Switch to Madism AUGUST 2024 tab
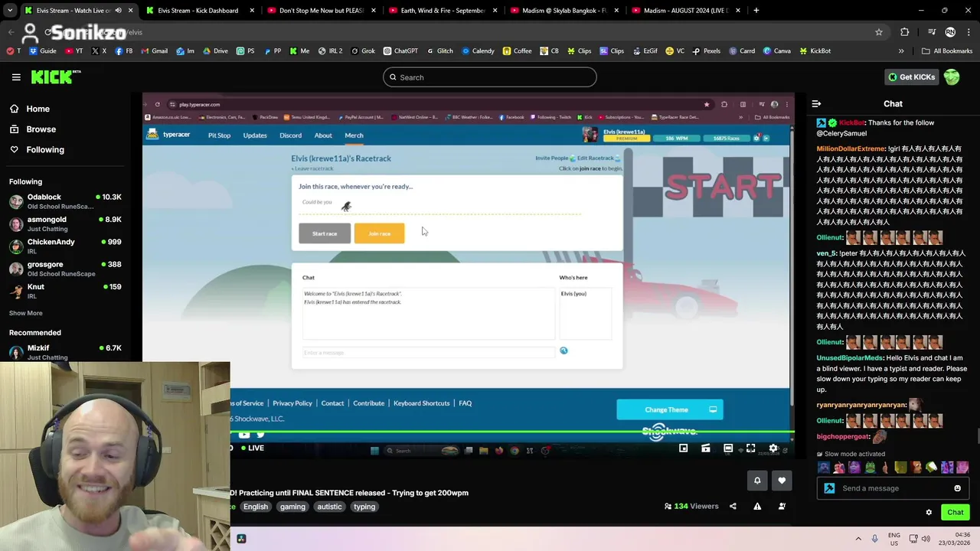 [x=686, y=11]
